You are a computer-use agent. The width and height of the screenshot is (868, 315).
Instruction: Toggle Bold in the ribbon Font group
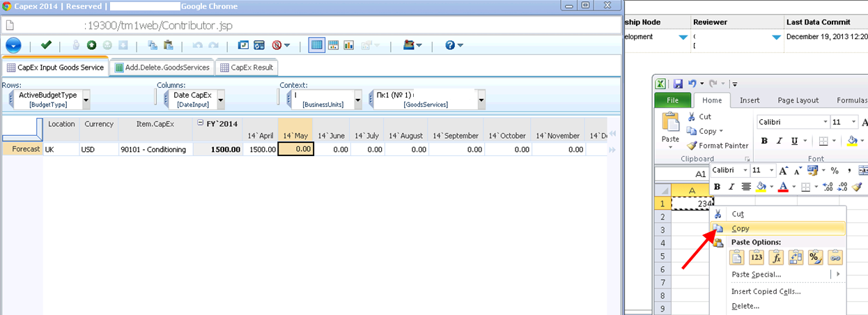point(764,141)
